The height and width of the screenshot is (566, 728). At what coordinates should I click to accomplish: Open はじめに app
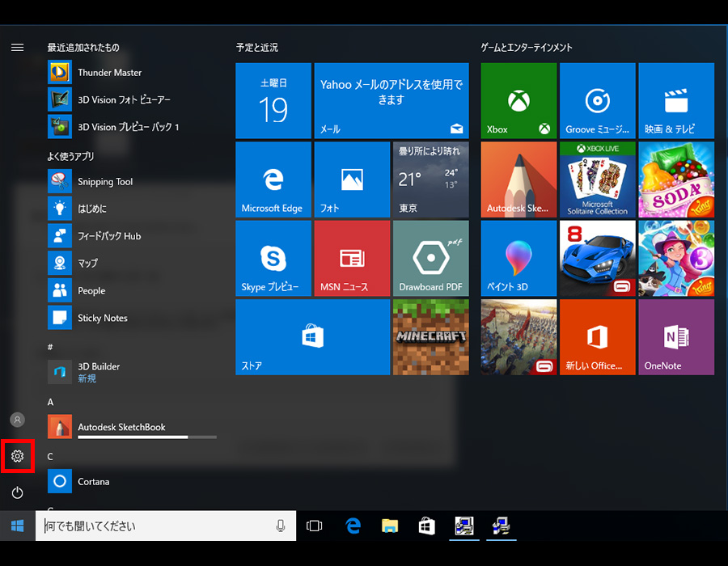pyautogui.click(x=133, y=209)
